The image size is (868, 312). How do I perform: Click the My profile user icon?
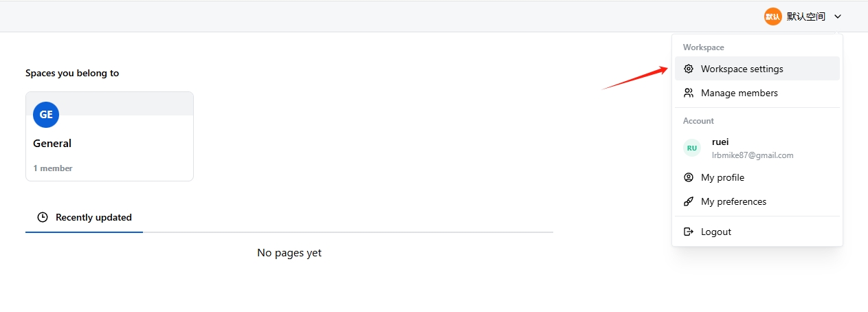point(689,177)
